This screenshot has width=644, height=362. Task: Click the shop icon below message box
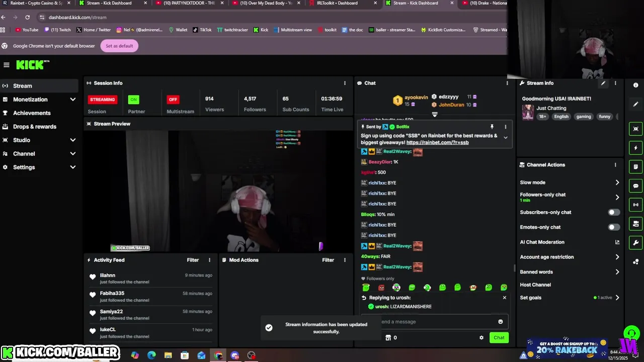point(388,338)
